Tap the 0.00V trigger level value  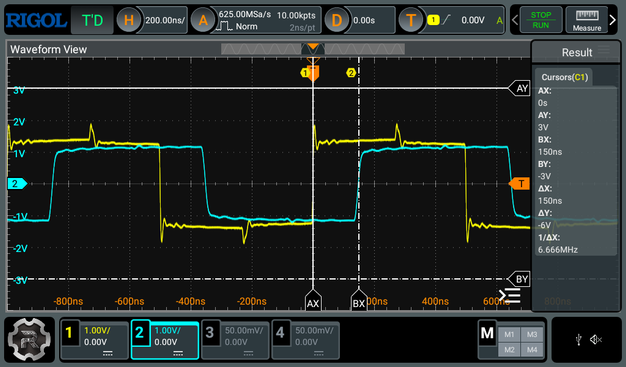click(x=473, y=20)
